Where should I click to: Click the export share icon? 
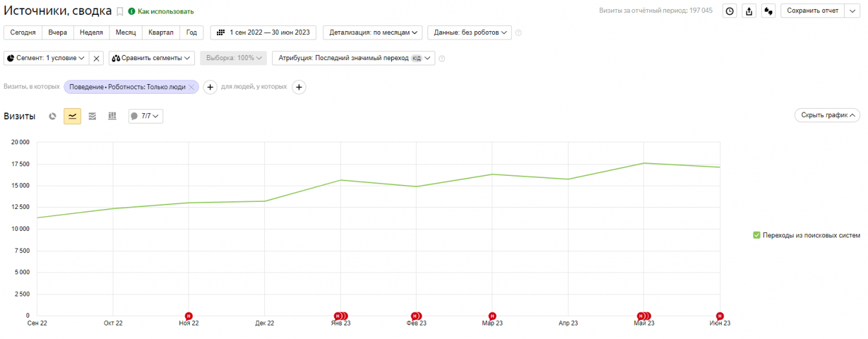749,11
